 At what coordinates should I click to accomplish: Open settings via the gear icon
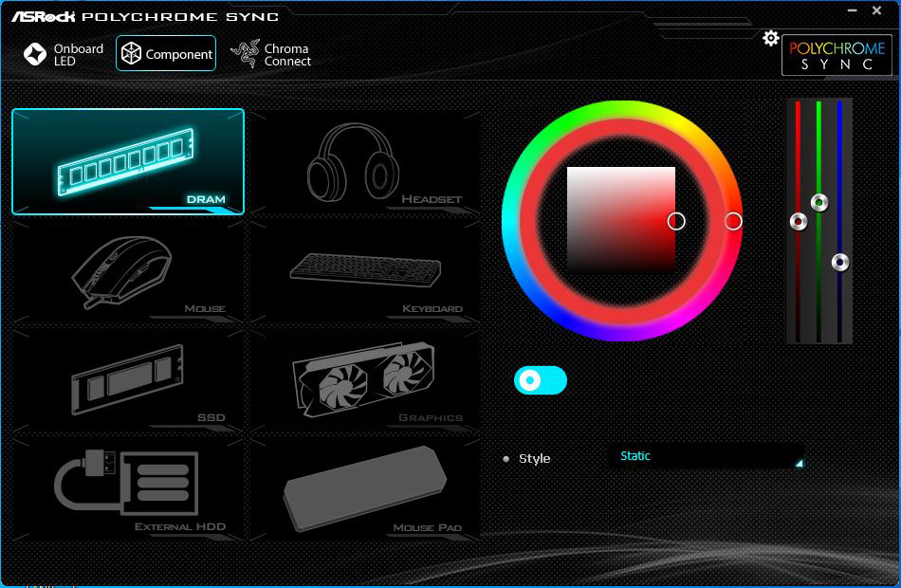pos(770,39)
